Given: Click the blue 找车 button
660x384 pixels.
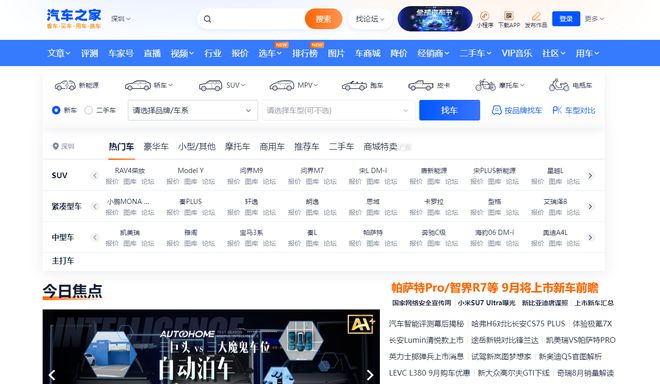Looking at the screenshot, I should (x=450, y=110).
